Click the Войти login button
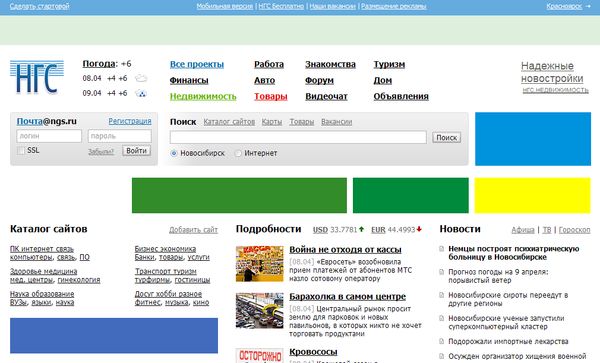 coord(137,151)
